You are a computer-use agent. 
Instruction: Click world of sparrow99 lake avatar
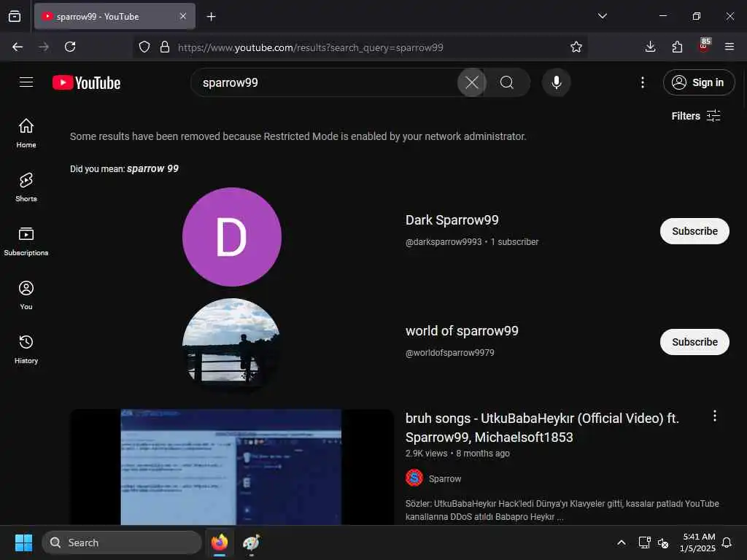click(231, 346)
